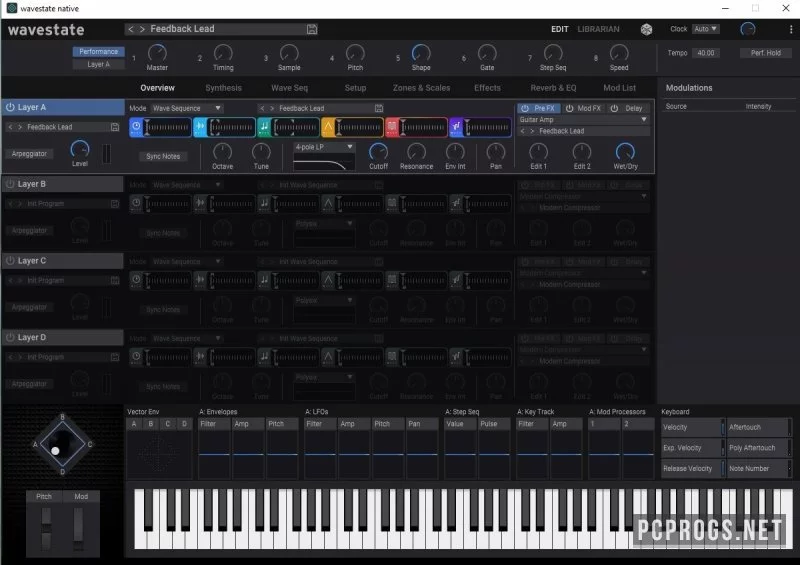Open the Zones & Scales tab

click(x=421, y=88)
